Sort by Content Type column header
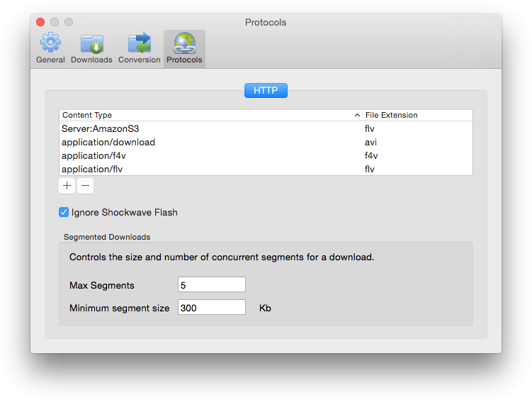Image resolution: width=532 pixels, height=400 pixels. pos(210,115)
